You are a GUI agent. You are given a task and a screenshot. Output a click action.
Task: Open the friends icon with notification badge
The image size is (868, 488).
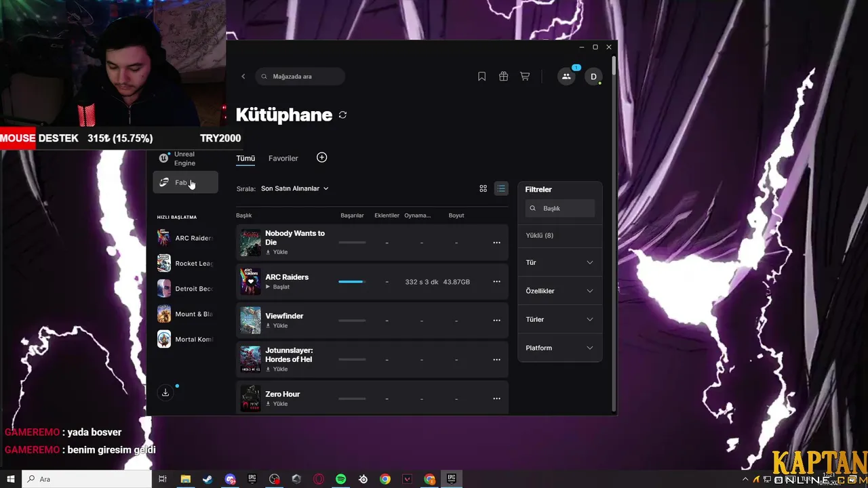pos(566,77)
